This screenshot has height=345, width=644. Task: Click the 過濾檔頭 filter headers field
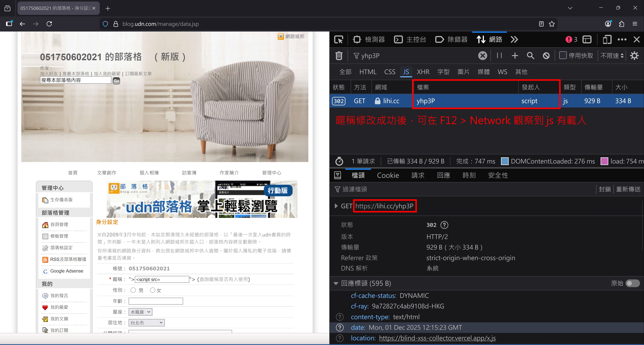(462, 189)
